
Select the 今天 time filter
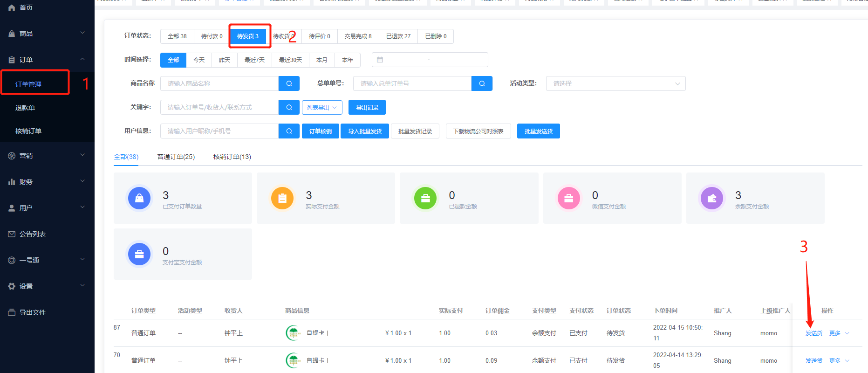tap(199, 60)
